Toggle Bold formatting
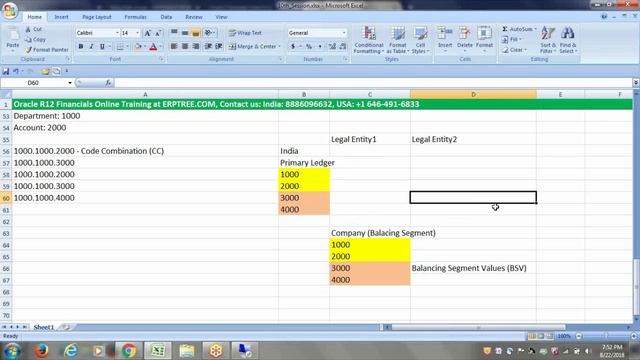The height and width of the screenshot is (360, 640). coord(81,47)
